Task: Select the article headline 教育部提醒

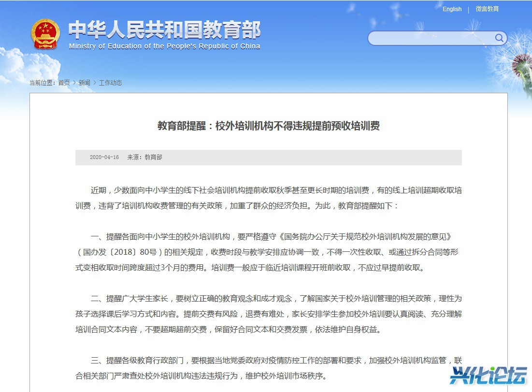Action: pyautogui.click(x=268, y=126)
